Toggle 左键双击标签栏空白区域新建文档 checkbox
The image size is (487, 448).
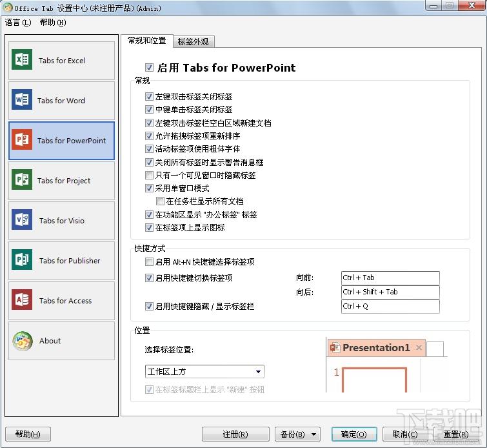click(x=149, y=123)
